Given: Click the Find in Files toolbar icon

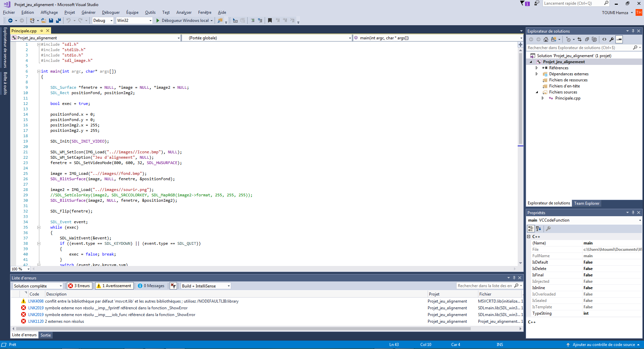Looking at the screenshot, I should [220, 21].
